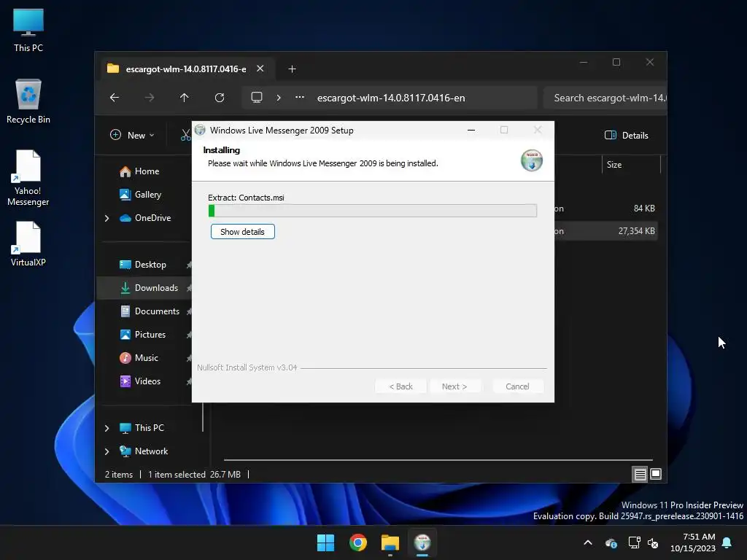
Task: Click File Explorer forward arrow
Action: coord(150,98)
